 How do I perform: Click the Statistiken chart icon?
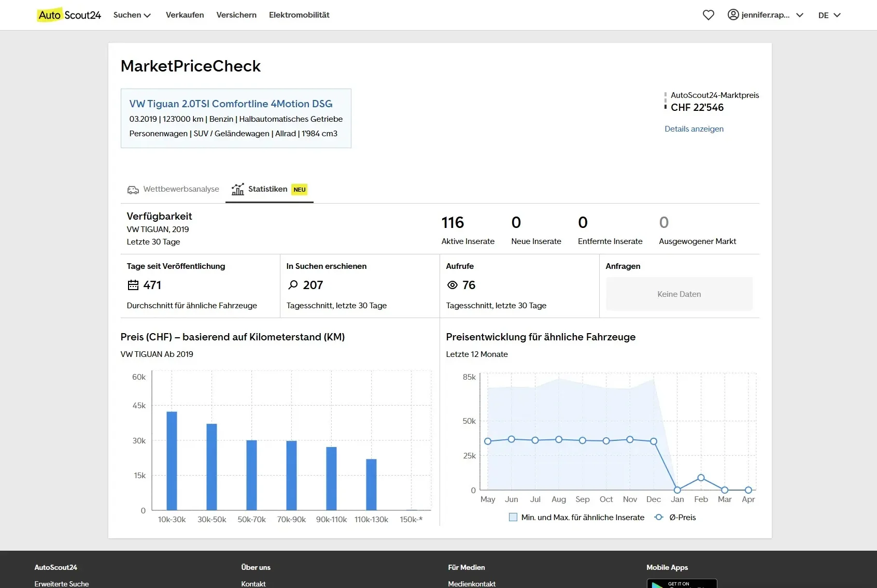[238, 189]
